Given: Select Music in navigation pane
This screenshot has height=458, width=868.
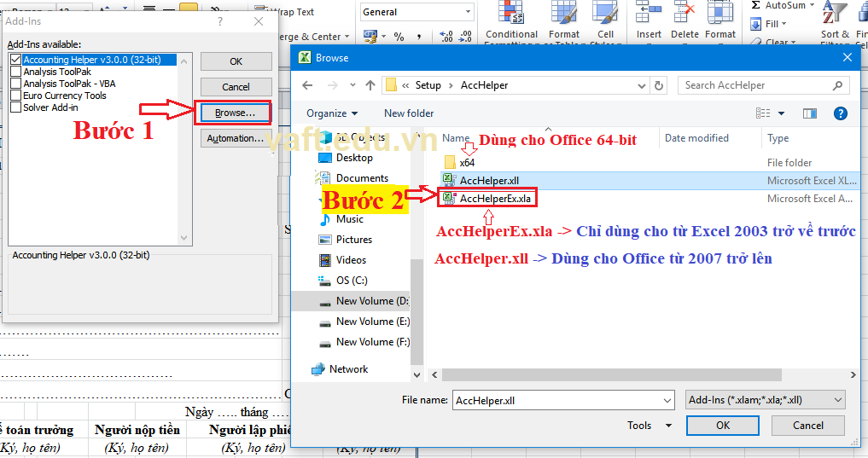Looking at the screenshot, I should [x=349, y=219].
